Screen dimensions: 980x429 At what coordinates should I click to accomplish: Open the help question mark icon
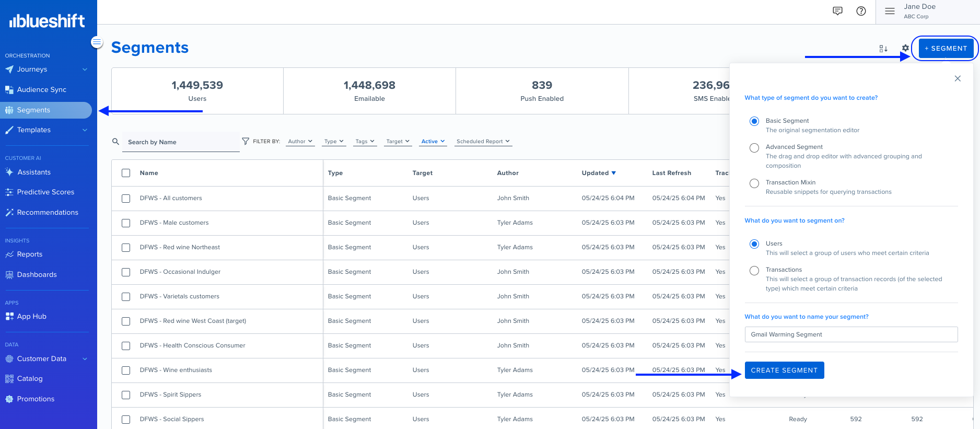click(x=861, y=11)
